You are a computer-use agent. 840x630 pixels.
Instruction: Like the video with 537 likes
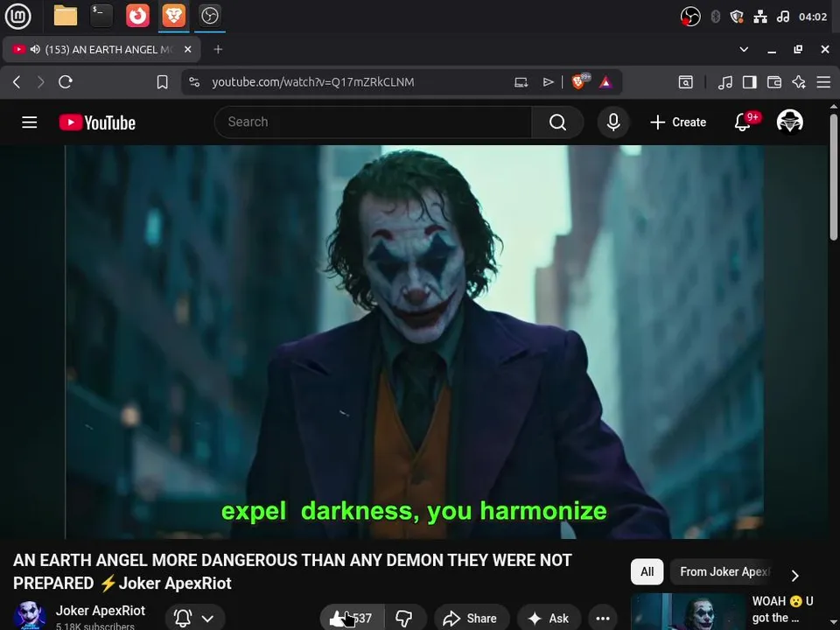[x=352, y=619]
